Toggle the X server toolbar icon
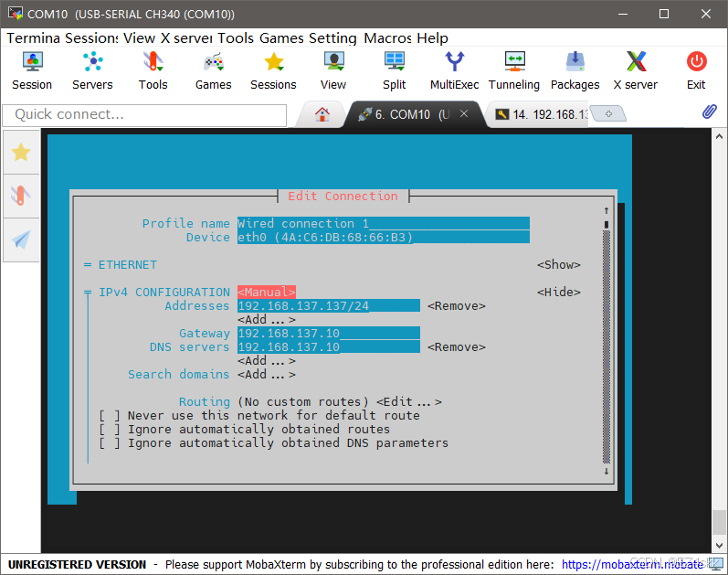This screenshot has height=575, width=728. pos(636,71)
